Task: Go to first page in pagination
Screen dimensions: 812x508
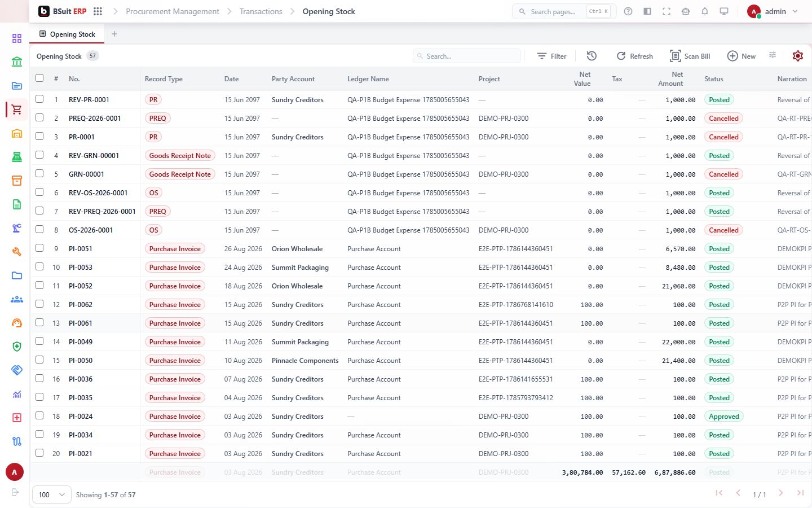Action: [719, 493]
